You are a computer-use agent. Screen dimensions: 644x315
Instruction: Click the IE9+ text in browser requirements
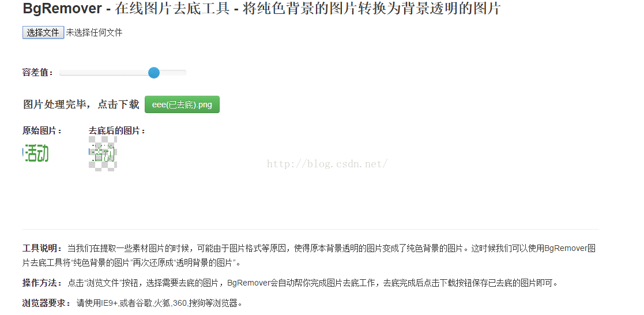click(109, 303)
